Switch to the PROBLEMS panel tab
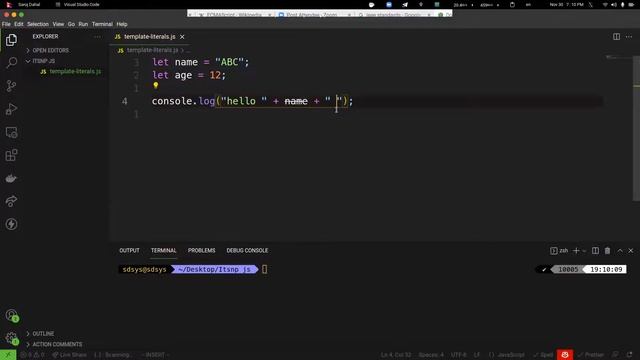 tap(202, 251)
